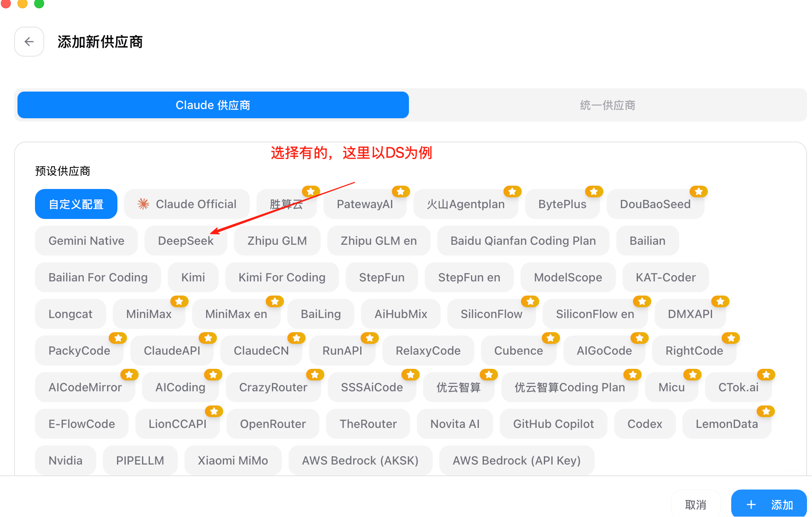Viewport: 812px width, 517px height.
Task: Switch to the 统一供应商 tab
Action: 608,105
